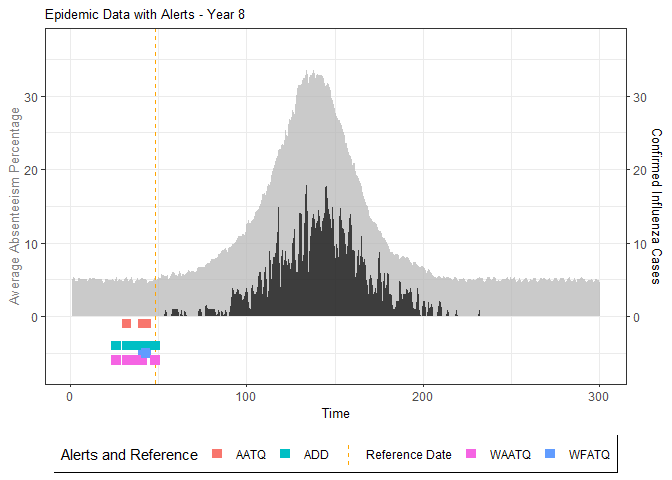The image size is (672, 480).
Task: Click the blue WFATQ legend swatch
Action: click(548, 455)
